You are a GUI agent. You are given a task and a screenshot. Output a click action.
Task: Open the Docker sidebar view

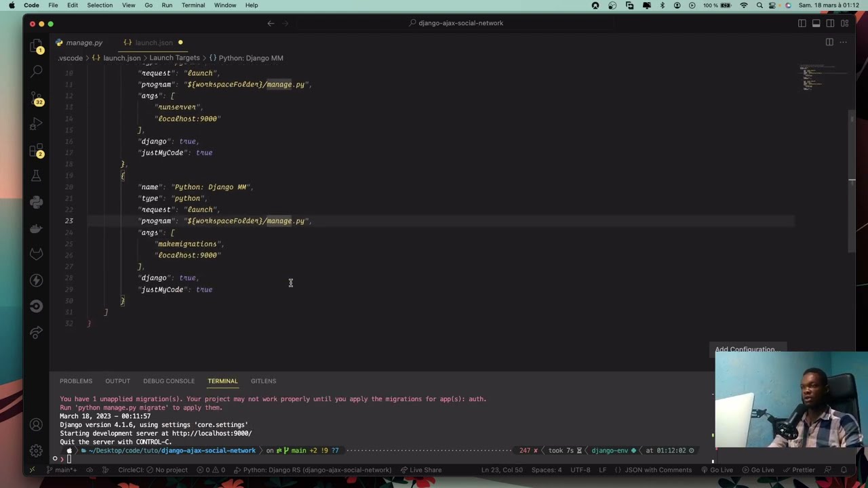(37, 228)
